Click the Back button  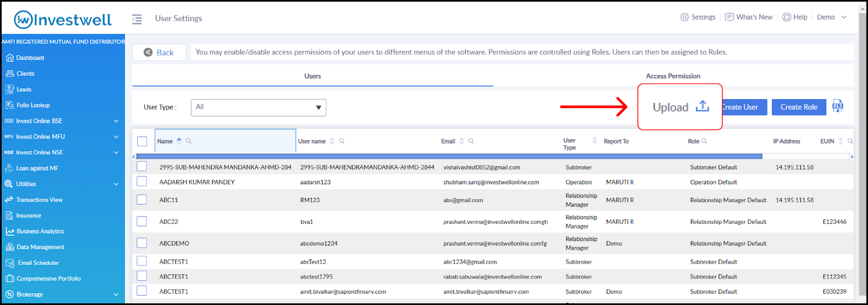159,53
